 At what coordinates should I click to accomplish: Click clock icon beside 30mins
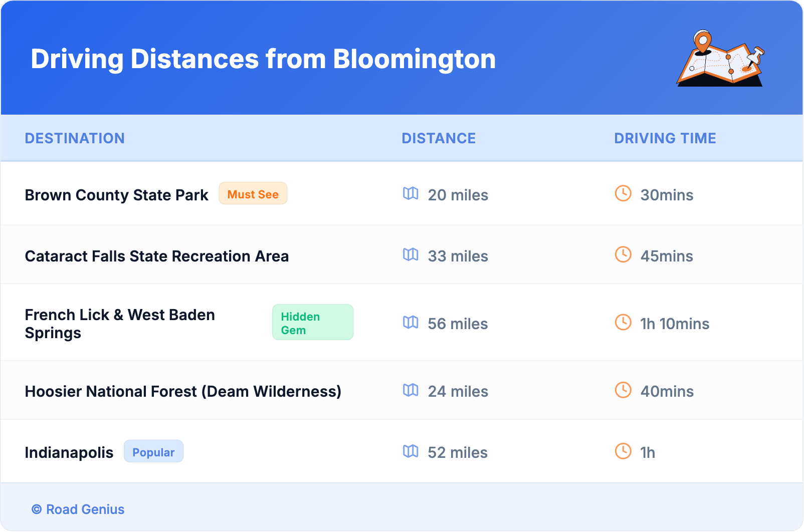(623, 194)
